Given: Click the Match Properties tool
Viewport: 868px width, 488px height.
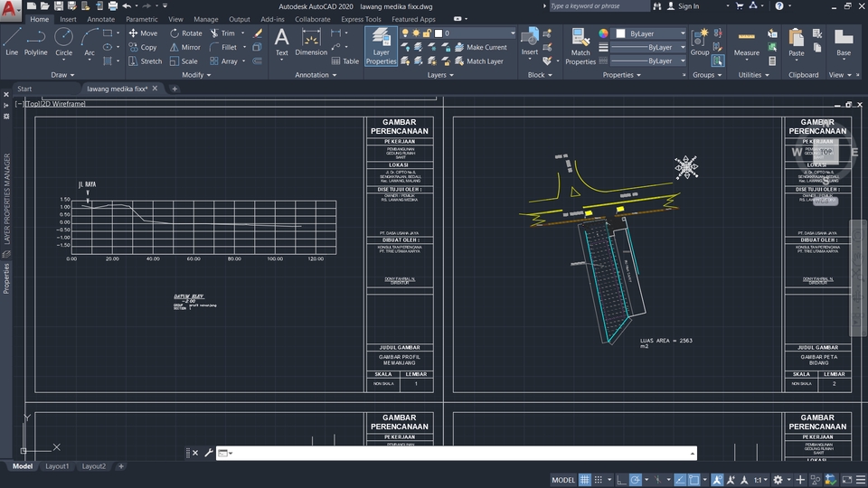Looking at the screenshot, I should 580,45.
